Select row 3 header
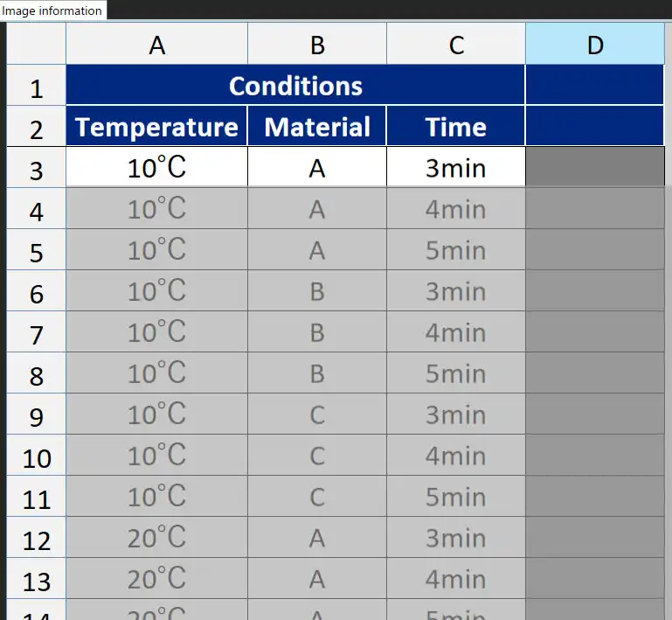The height and width of the screenshot is (620, 672). coord(37,169)
